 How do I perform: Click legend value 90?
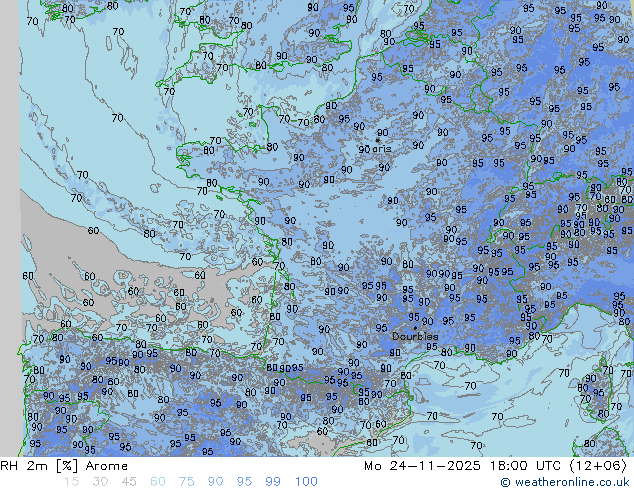point(215,482)
